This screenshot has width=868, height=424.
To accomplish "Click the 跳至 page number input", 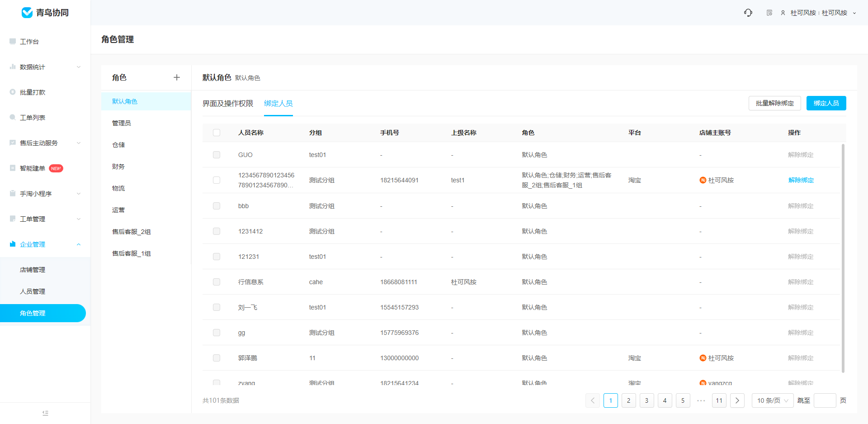I will point(825,400).
